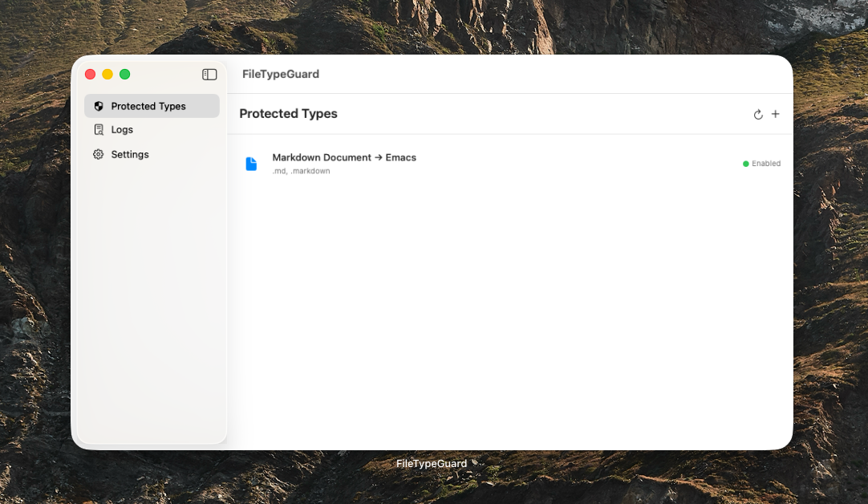Click the FileTypeGuard title in window toolbar

tap(281, 74)
